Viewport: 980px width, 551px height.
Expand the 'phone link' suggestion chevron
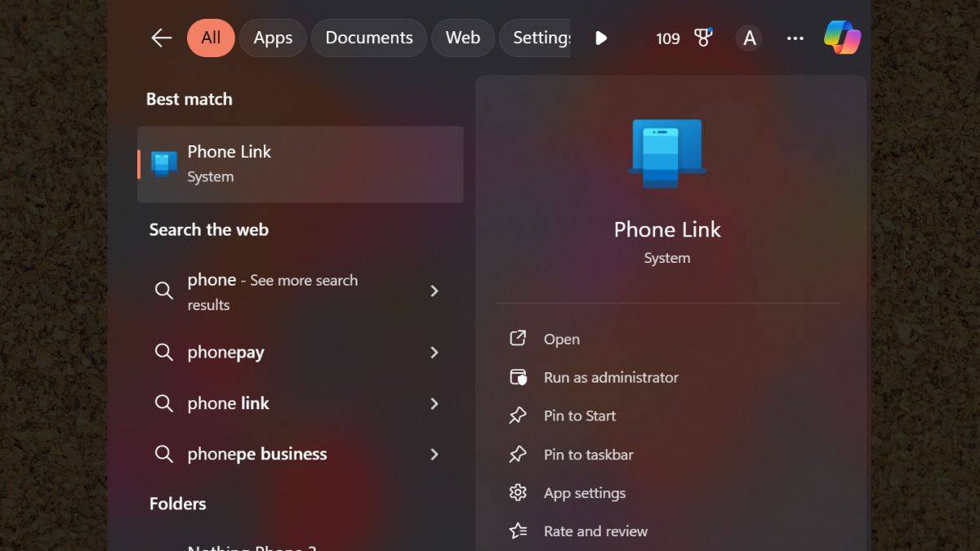pos(434,403)
